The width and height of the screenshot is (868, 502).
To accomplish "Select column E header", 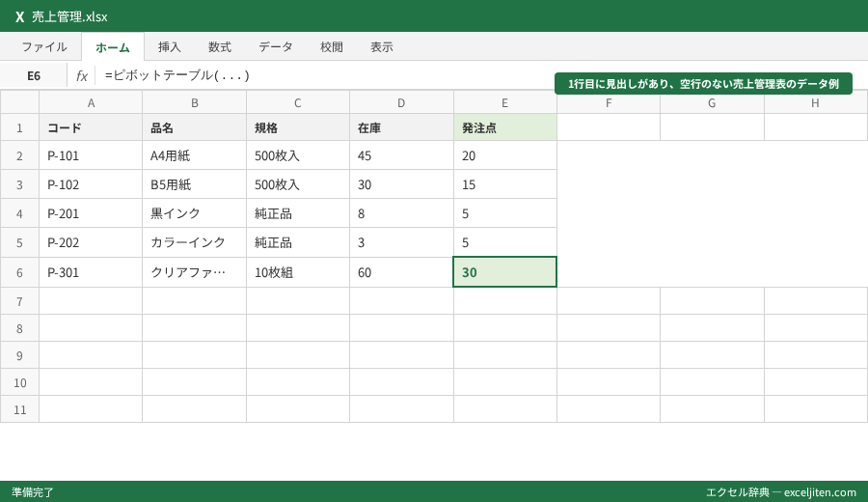I will 504,102.
